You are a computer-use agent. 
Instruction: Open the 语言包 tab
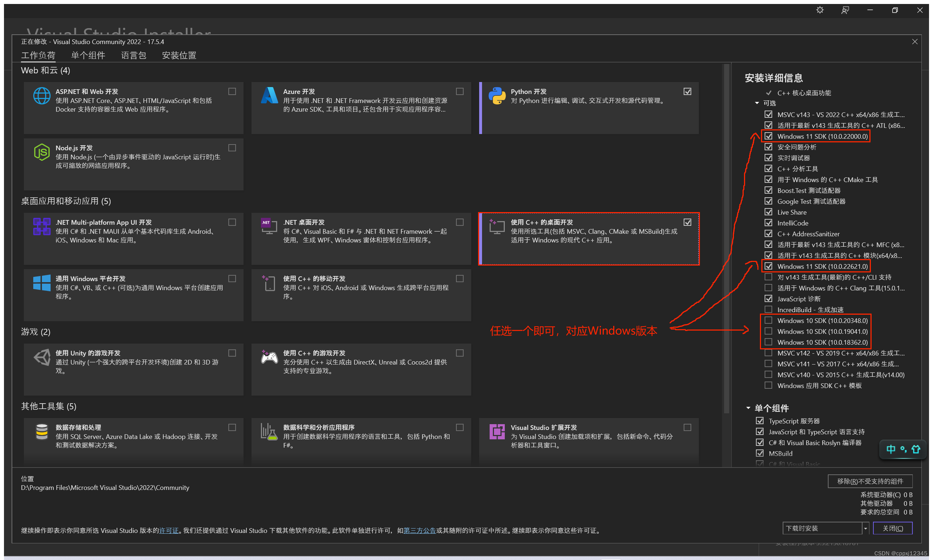(x=133, y=56)
